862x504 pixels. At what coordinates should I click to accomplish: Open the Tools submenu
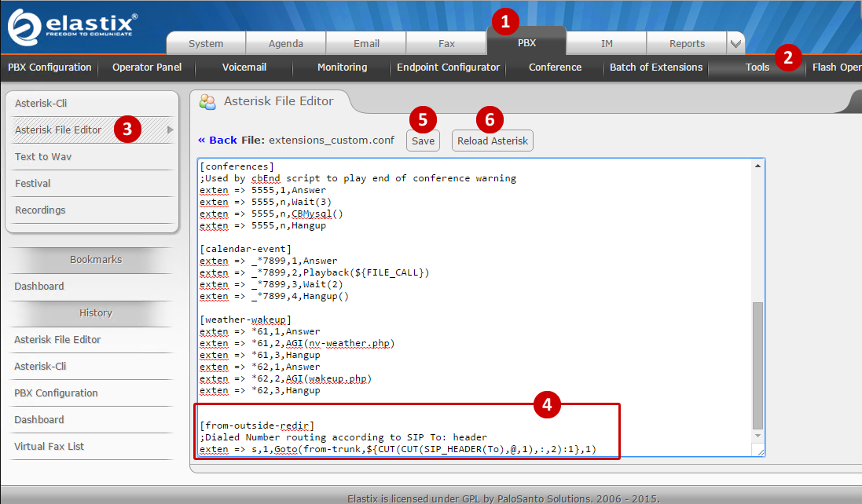(x=757, y=67)
